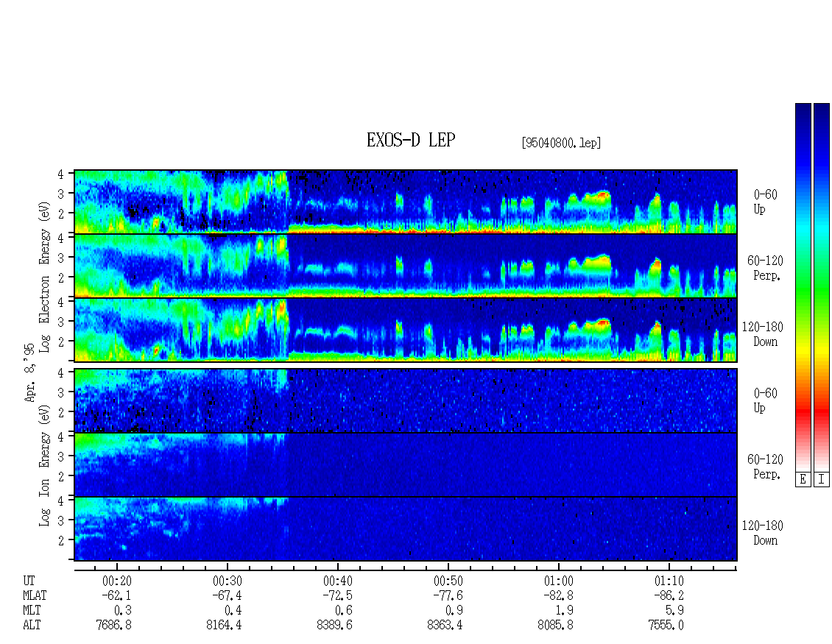Click the ion 120-180 Down spectrogram panel

point(406,529)
